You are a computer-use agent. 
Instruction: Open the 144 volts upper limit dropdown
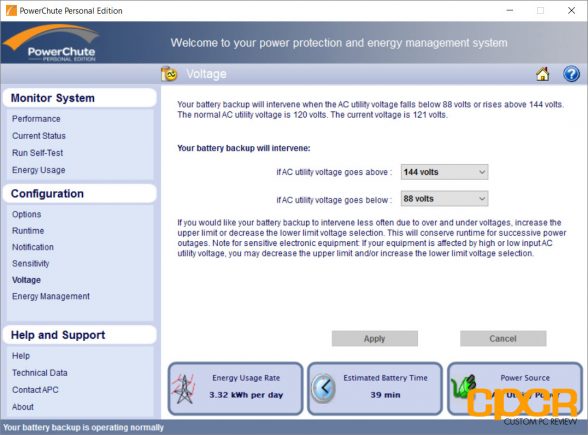click(x=444, y=172)
